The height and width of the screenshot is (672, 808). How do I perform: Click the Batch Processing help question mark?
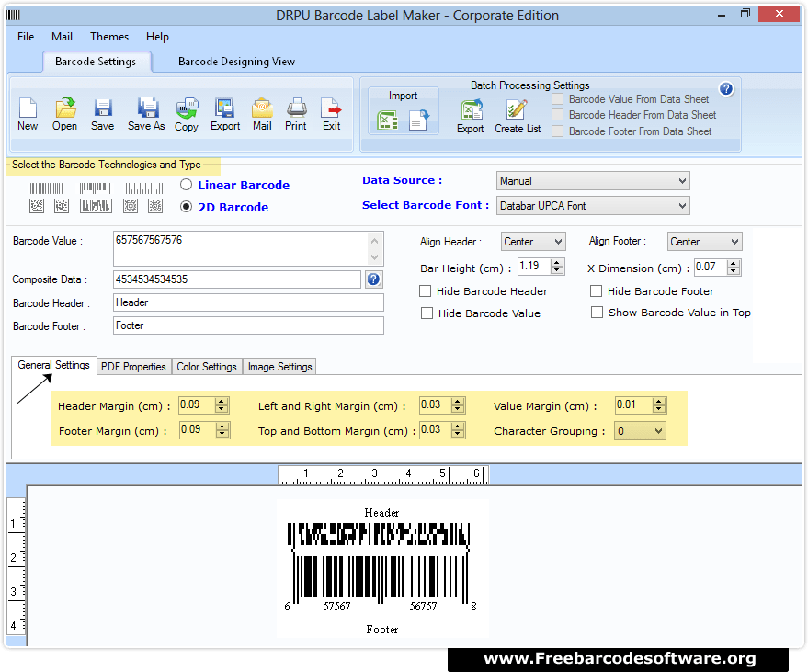(x=726, y=88)
